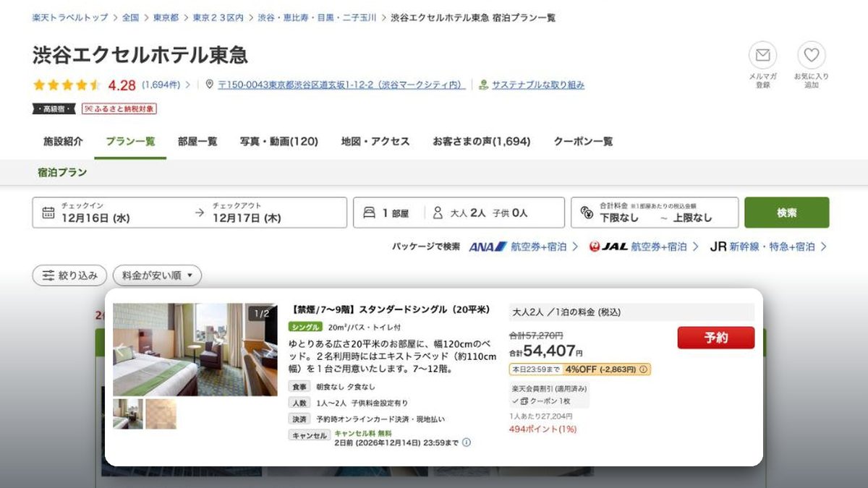The image size is (868, 488).
Task: Click the filter sliders icon in 絞り込み
Action: point(48,275)
